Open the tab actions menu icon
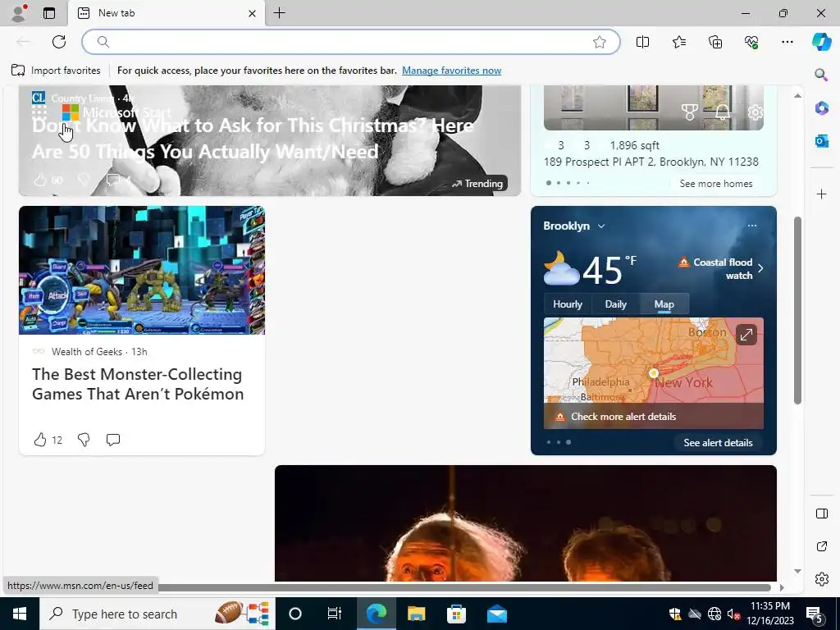840x630 pixels. tap(49, 13)
